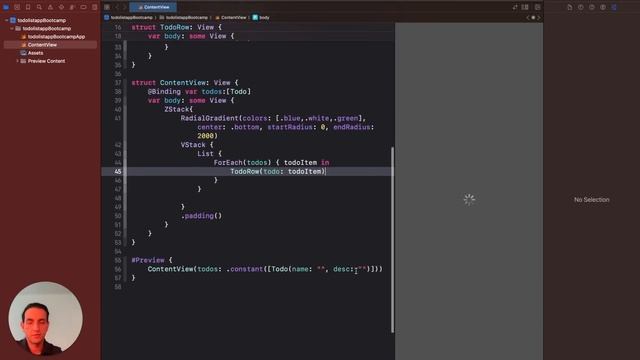This screenshot has height=360, width=640.
Task: Click 'struct TodoRow: View {' sticky header
Action: tap(176, 27)
